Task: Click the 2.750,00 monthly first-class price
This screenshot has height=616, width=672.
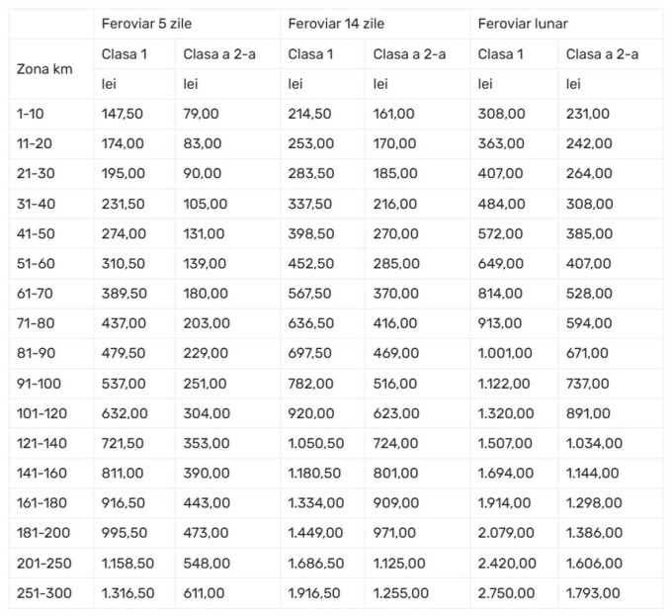Action: pos(507,593)
